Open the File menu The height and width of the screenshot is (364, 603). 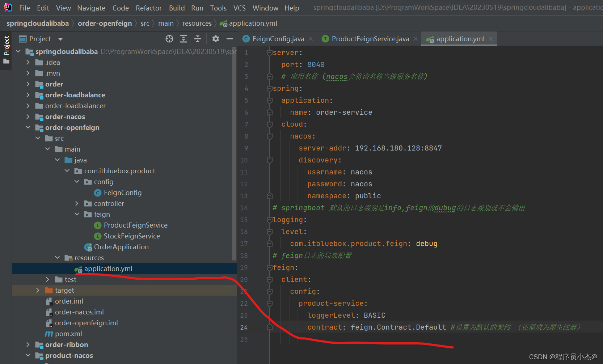click(x=24, y=8)
